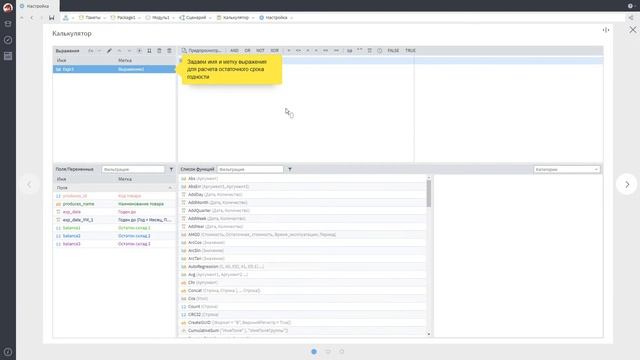640x360 pixels.
Task: Select the Expr1 expression row
Action: (114, 69)
